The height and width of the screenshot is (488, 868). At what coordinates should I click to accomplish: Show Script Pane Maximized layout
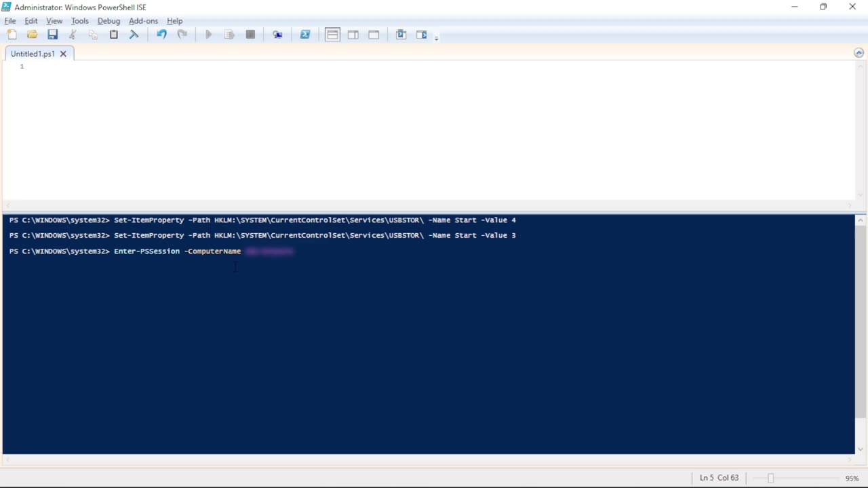click(374, 35)
